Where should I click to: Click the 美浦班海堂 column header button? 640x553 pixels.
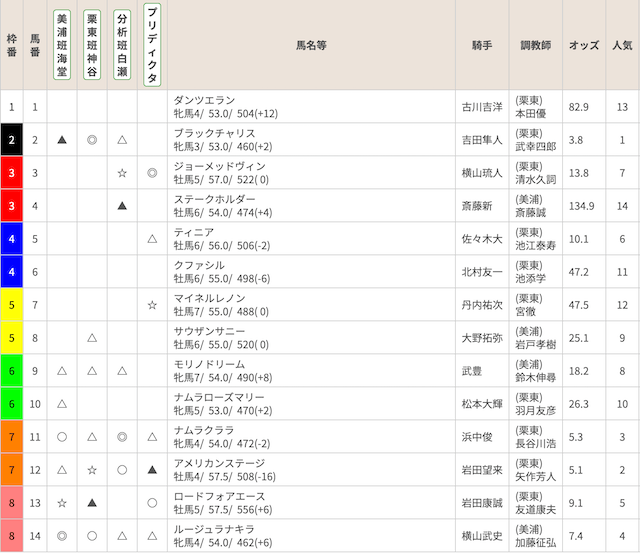[62, 45]
